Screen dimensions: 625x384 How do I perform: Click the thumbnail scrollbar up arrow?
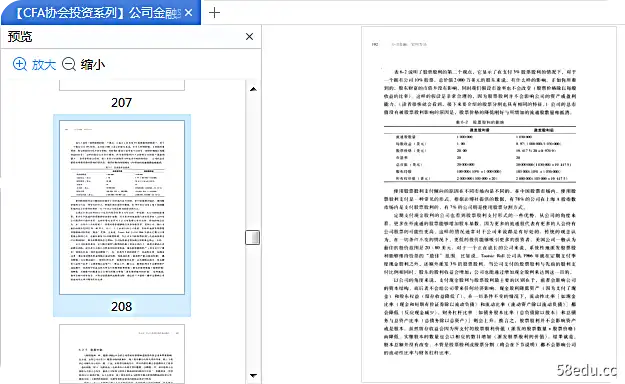[x=253, y=89]
